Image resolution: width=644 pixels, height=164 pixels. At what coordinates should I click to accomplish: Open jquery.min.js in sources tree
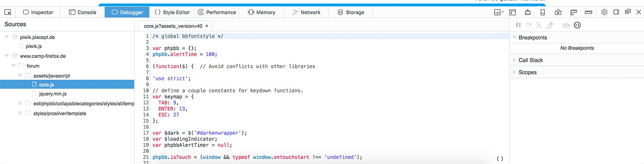pos(52,94)
